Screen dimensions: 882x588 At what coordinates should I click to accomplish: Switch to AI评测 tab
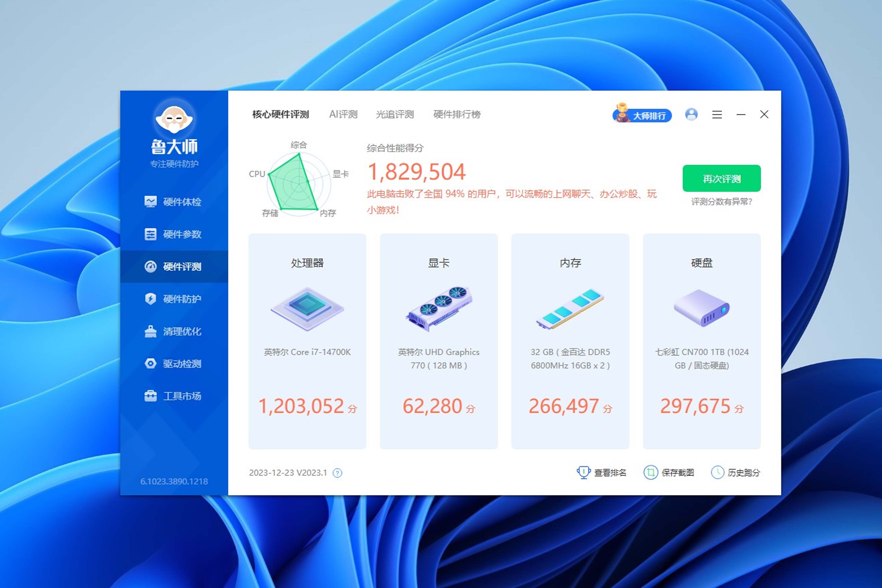[x=343, y=114]
